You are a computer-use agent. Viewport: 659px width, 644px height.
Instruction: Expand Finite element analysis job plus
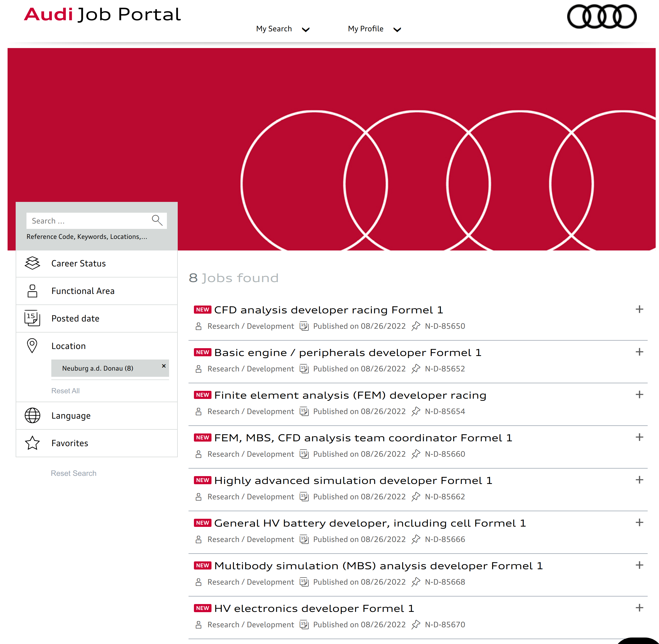coord(639,394)
